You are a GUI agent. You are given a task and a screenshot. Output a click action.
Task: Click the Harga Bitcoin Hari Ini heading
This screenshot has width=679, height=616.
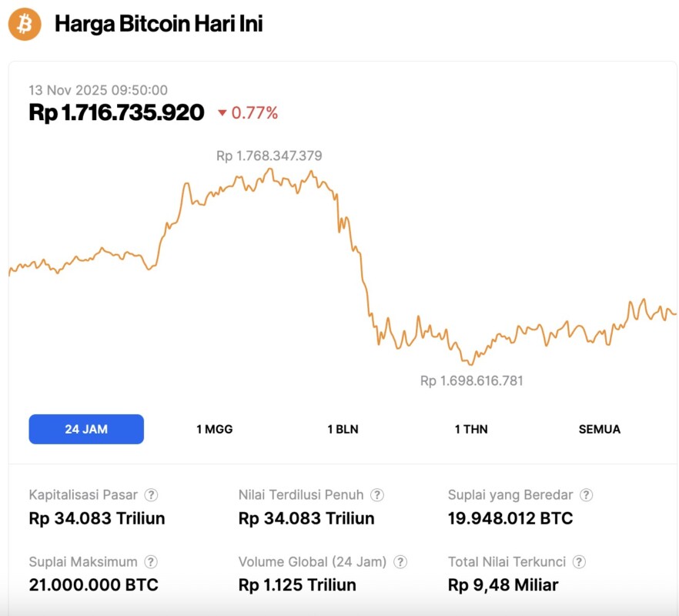coord(159,24)
